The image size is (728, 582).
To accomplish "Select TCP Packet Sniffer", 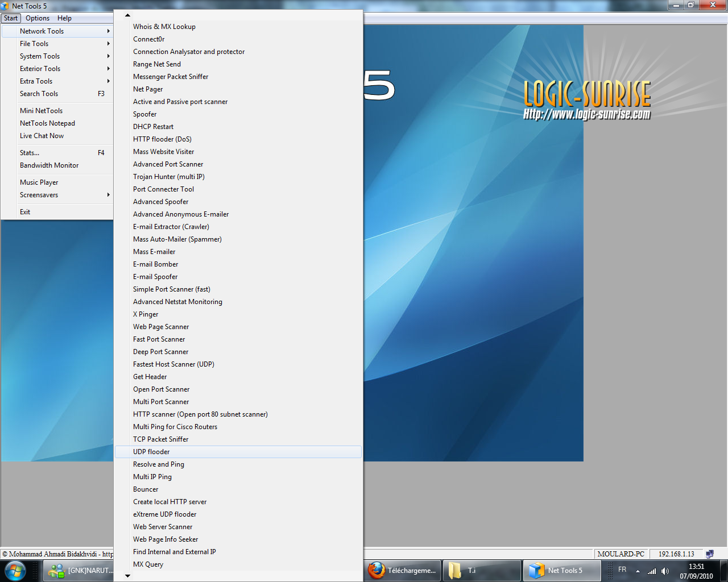I will (x=238, y=439).
